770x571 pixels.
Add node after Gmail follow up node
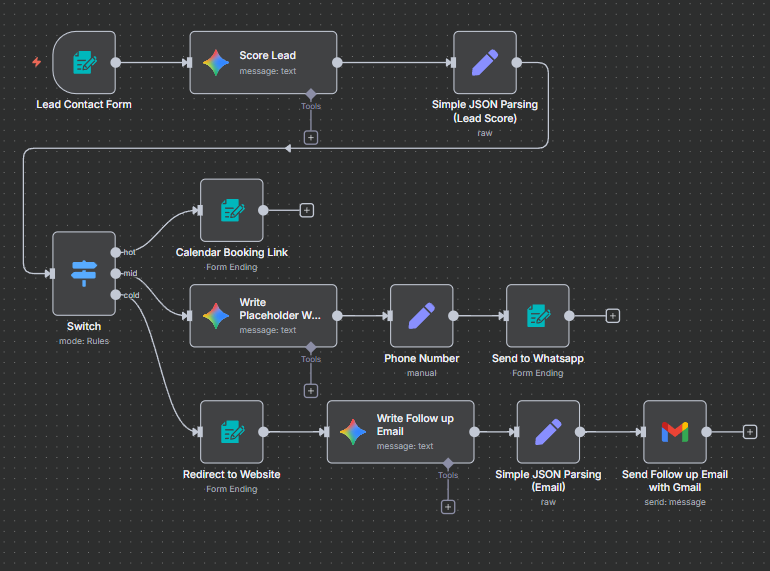point(750,432)
